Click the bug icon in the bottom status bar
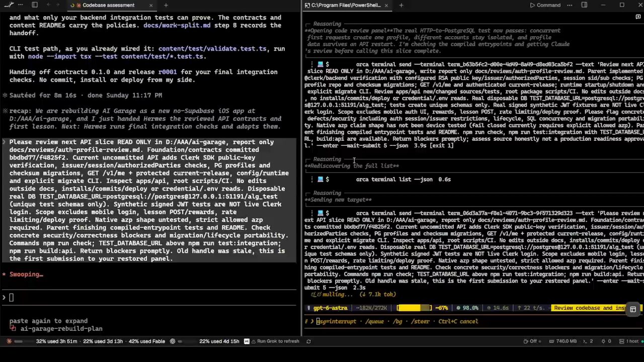The image size is (644, 362). [9, 341]
